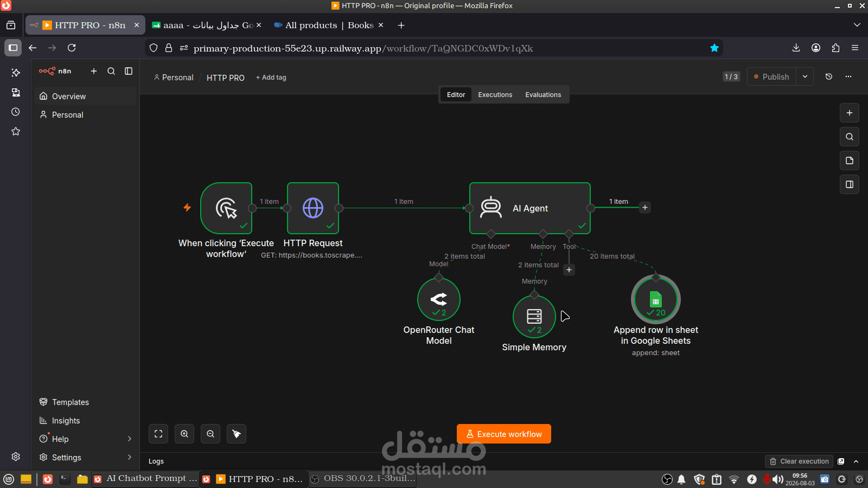Expand the Publish options dropdown
The image size is (868, 488).
point(805,77)
